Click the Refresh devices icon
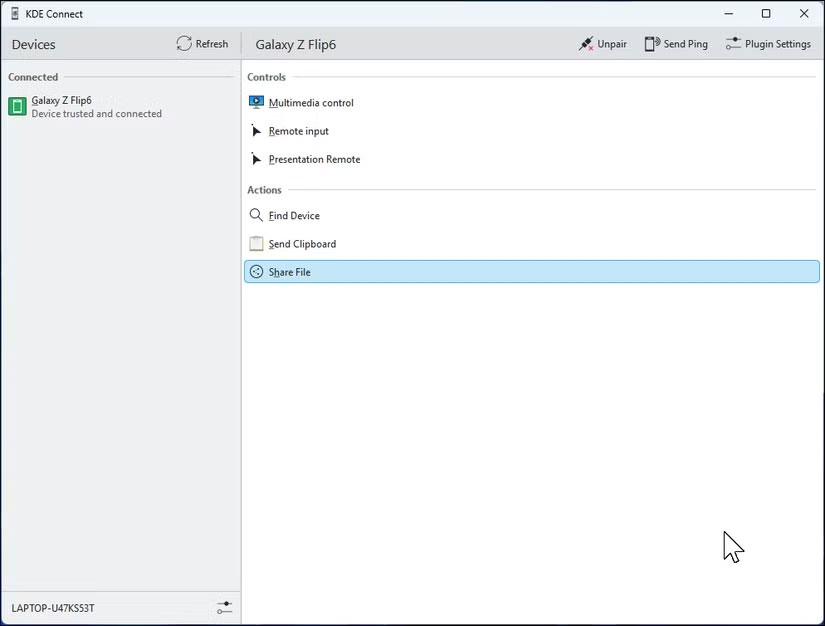 [184, 44]
